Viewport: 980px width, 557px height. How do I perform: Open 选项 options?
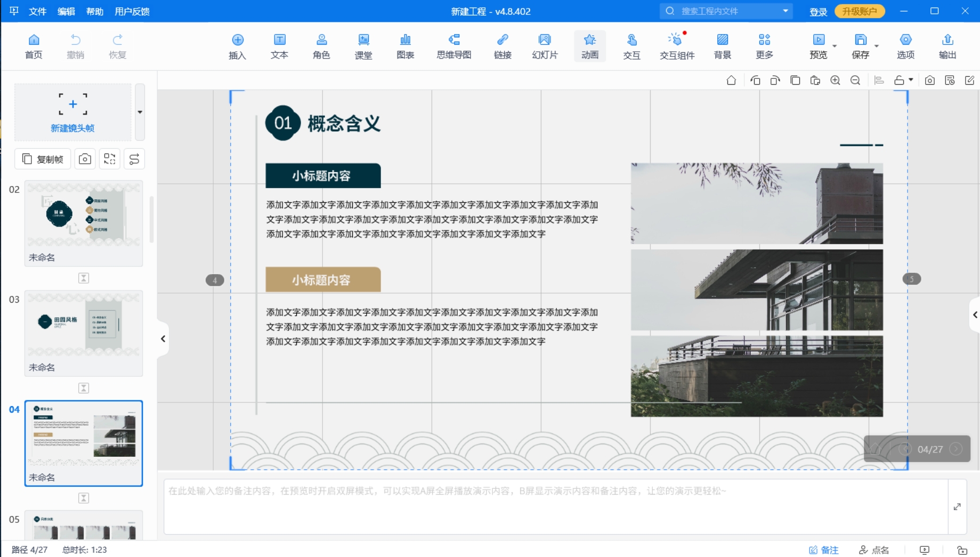[905, 46]
